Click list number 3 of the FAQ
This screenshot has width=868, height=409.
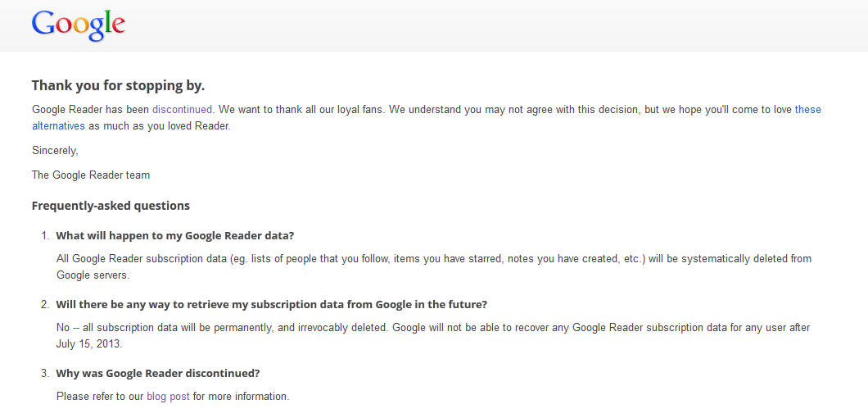[45, 373]
